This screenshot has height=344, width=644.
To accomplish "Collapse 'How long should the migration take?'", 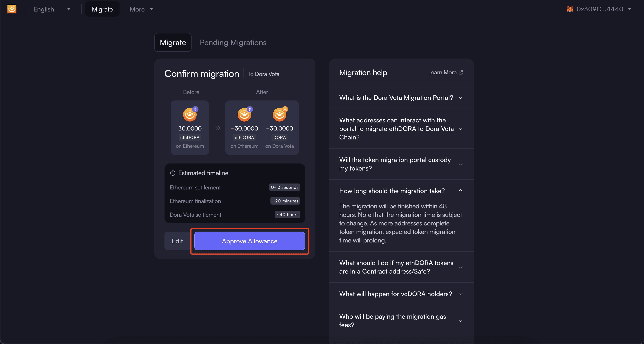I will coord(401,191).
